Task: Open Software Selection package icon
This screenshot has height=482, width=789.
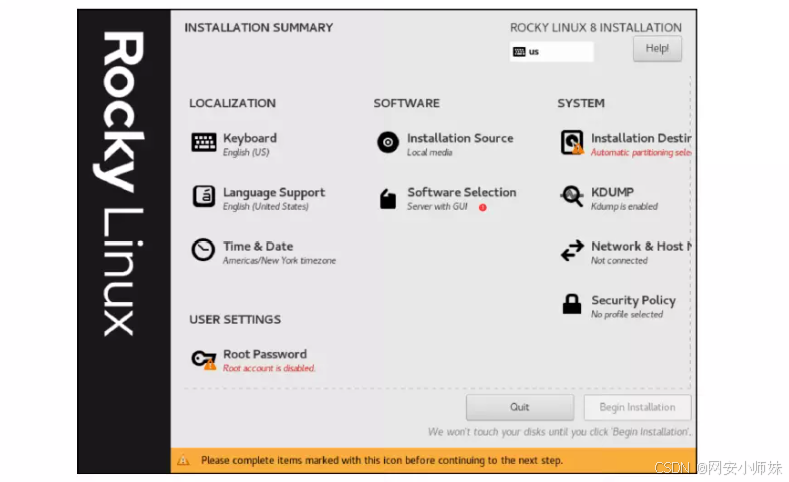Action: [x=388, y=198]
